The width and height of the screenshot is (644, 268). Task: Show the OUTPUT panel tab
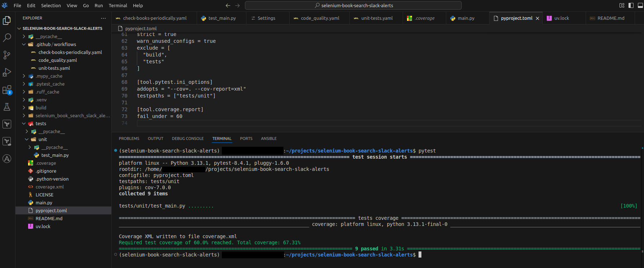click(155, 138)
